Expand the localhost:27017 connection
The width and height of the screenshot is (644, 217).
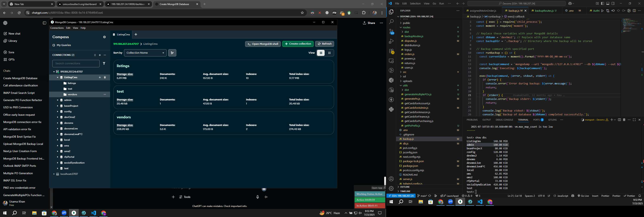(54, 174)
